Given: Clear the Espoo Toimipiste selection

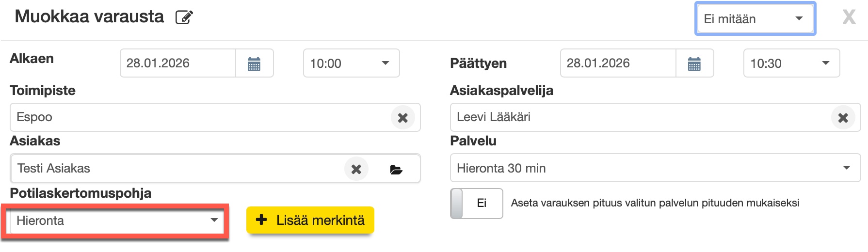Looking at the screenshot, I should point(402,118).
